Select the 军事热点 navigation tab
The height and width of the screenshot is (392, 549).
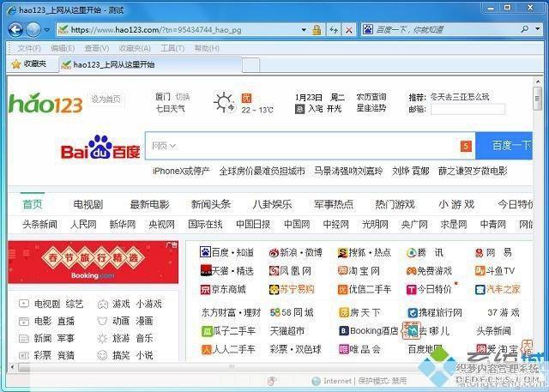click(334, 204)
